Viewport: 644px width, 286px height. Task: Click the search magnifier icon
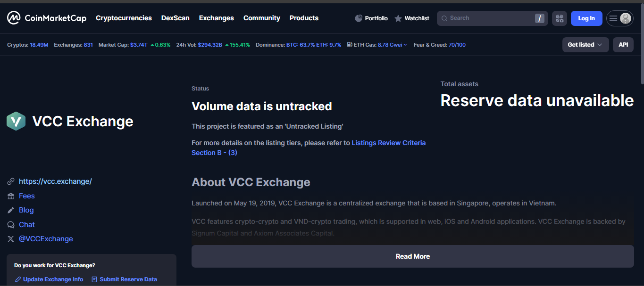tap(444, 18)
